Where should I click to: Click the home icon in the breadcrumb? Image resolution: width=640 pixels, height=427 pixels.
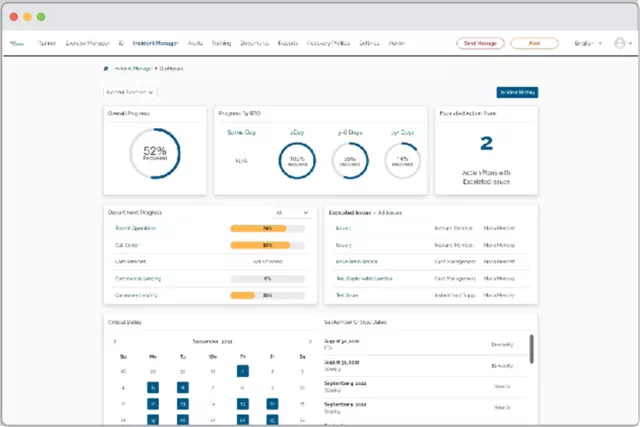point(106,69)
